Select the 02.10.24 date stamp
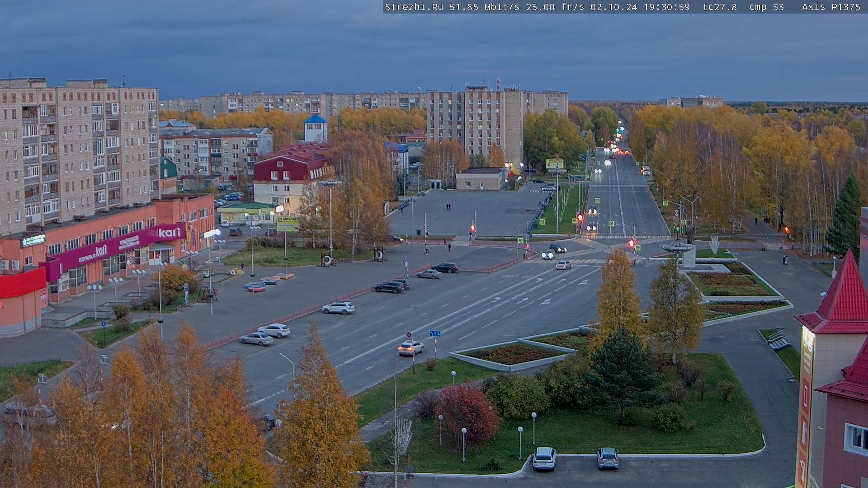The height and width of the screenshot is (488, 868). (614, 7)
